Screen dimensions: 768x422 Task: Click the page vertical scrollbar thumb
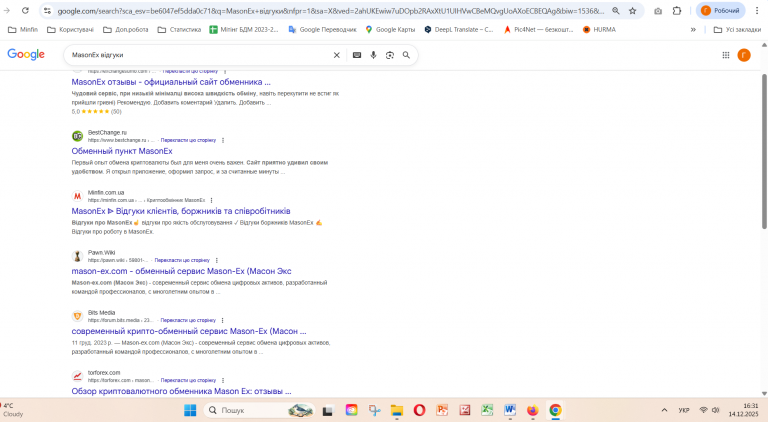[764, 151]
